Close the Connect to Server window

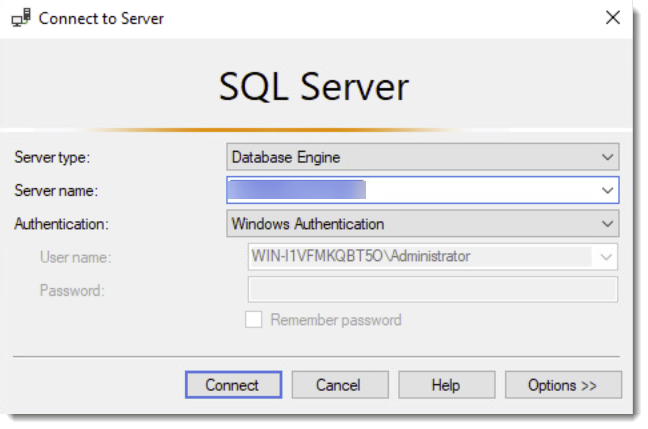click(612, 18)
